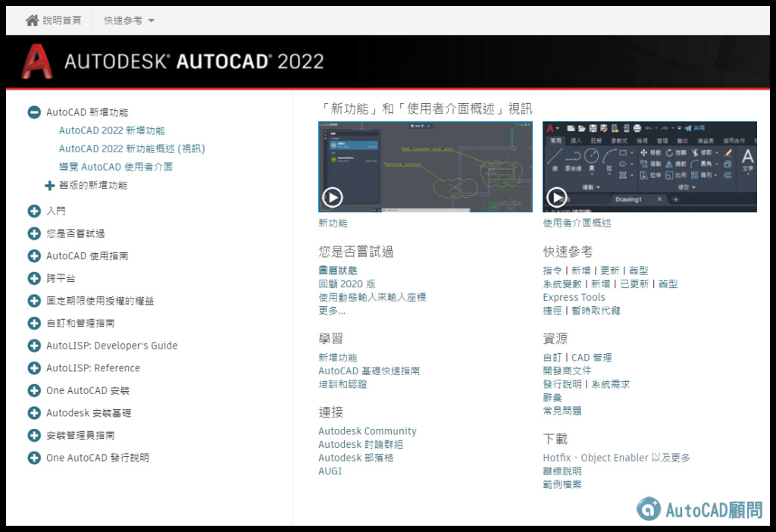
Task: Collapse the AutoCAD 新增功能 tree node
Action: coord(34,112)
